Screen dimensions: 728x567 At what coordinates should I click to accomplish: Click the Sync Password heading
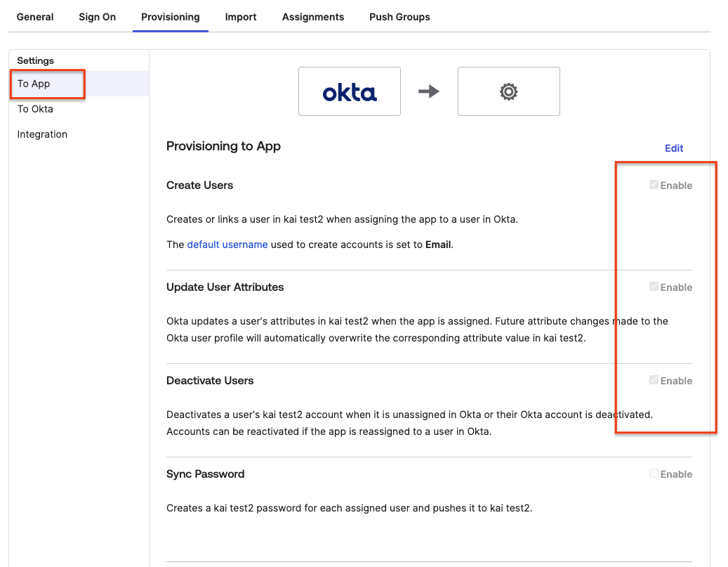click(x=205, y=474)
